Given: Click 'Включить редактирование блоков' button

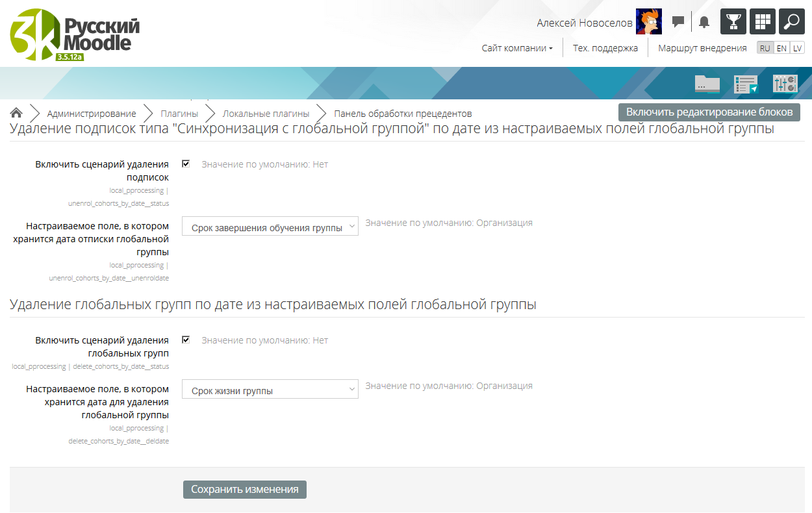Looking at the screenshot, I should pyautogui.click(x=709, y=112).
